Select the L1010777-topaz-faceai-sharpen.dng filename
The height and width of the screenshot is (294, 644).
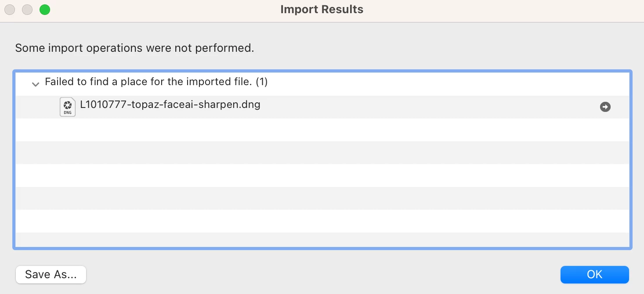(170, 105)
